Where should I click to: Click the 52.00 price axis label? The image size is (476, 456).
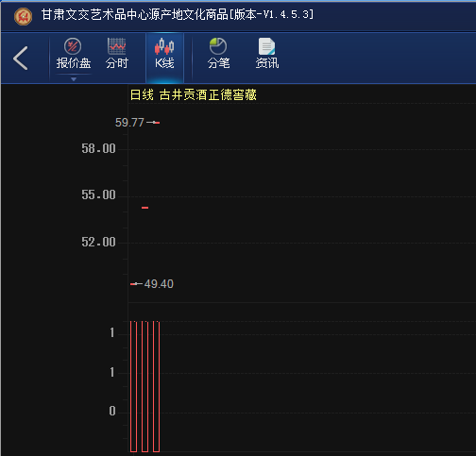point(98,242)
